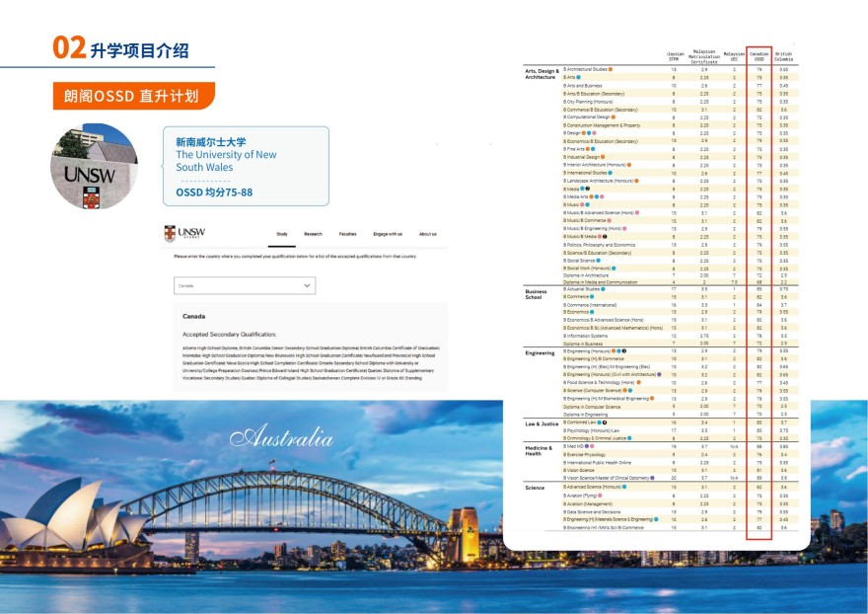
Task: Click the orange dot beside B Industrial Design
Action: coord(603,157)
